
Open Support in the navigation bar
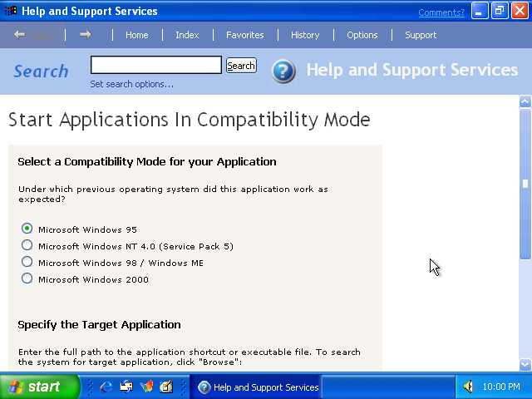[421, 35]
